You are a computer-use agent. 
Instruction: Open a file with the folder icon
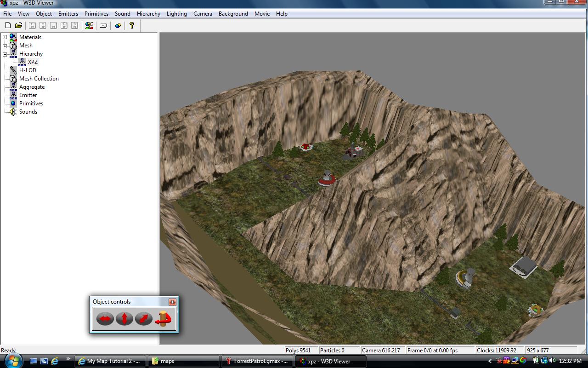coord(18,25)
